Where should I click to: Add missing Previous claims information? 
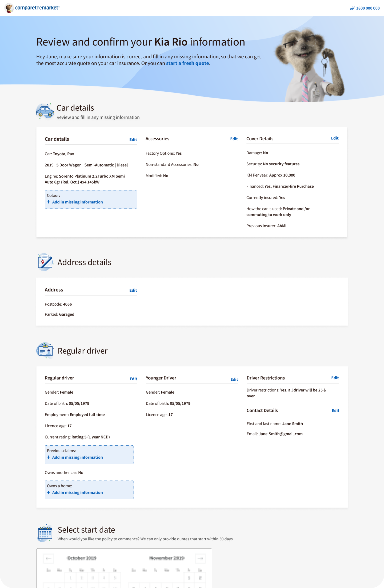[77, 457]
